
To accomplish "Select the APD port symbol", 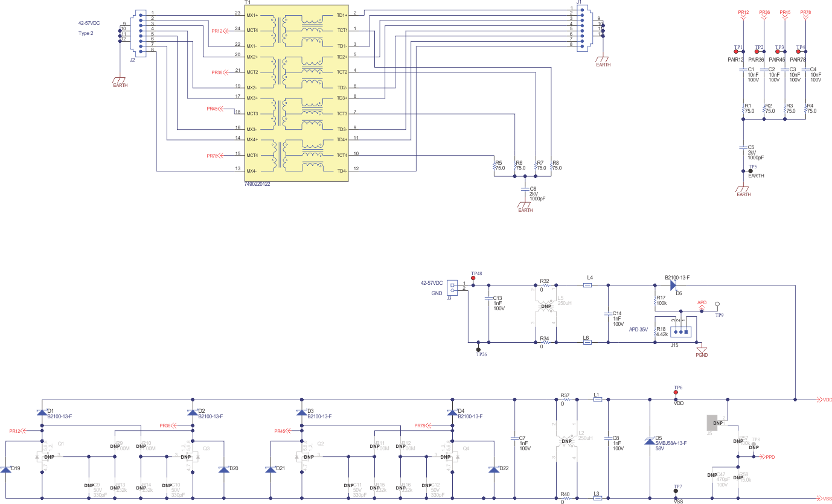I will tap(702, 308).
